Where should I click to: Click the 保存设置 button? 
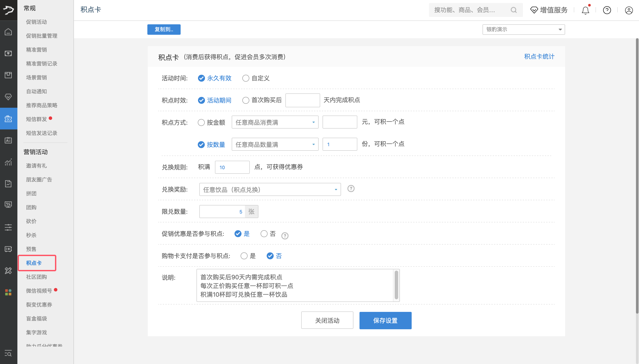pos(385,320)
